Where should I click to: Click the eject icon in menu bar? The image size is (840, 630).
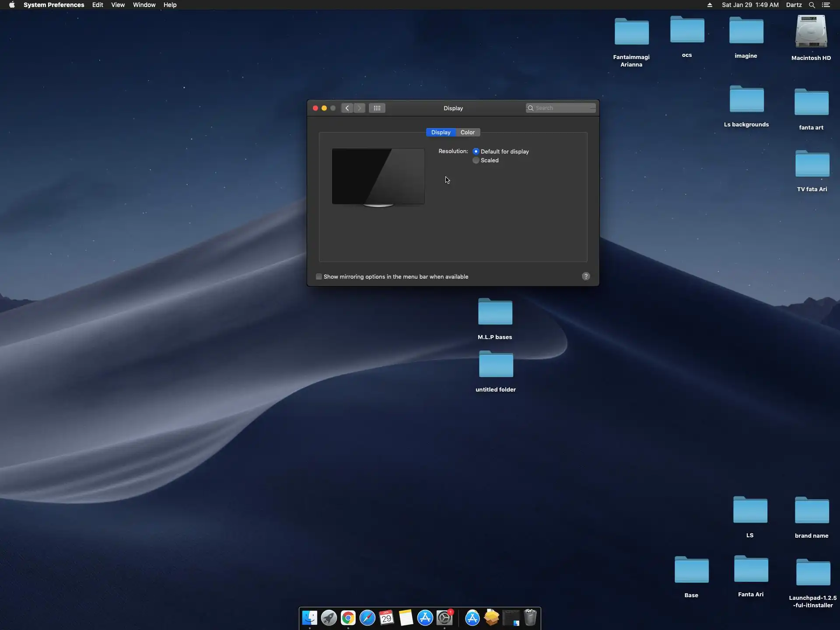(x=710, y=5)
